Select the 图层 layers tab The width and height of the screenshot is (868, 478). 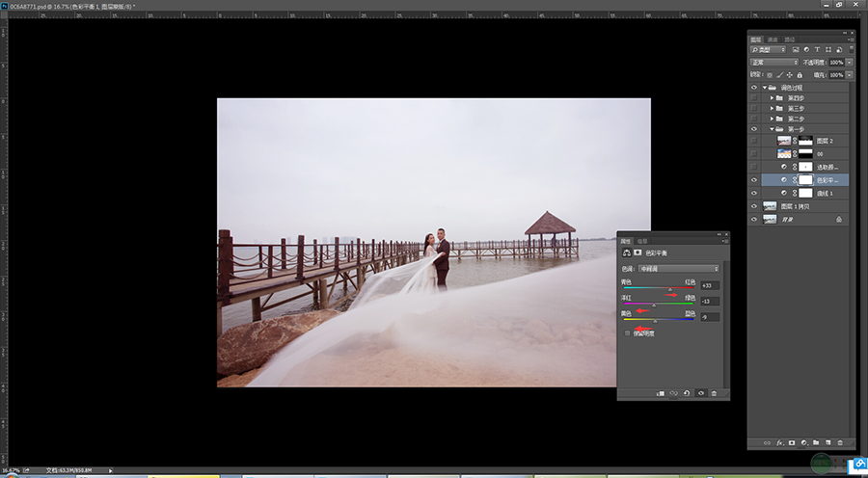[x=755, y=40]
